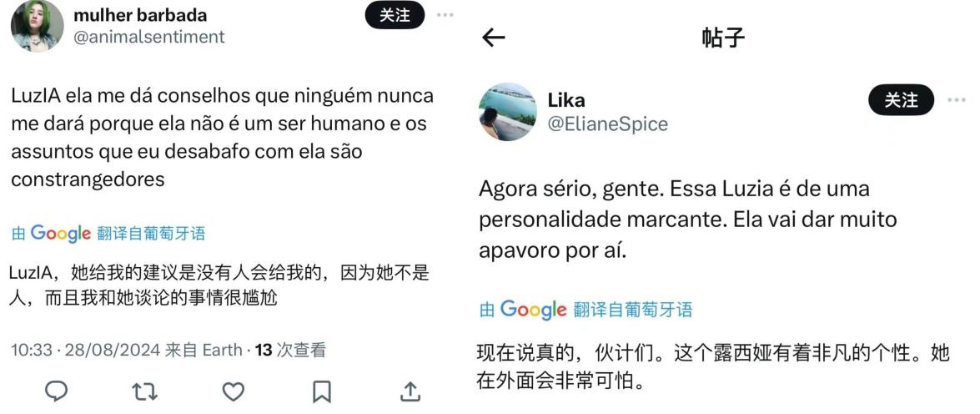Go back with the left arrow
Viewport: 980px width, 414px height.
(495, 38)
